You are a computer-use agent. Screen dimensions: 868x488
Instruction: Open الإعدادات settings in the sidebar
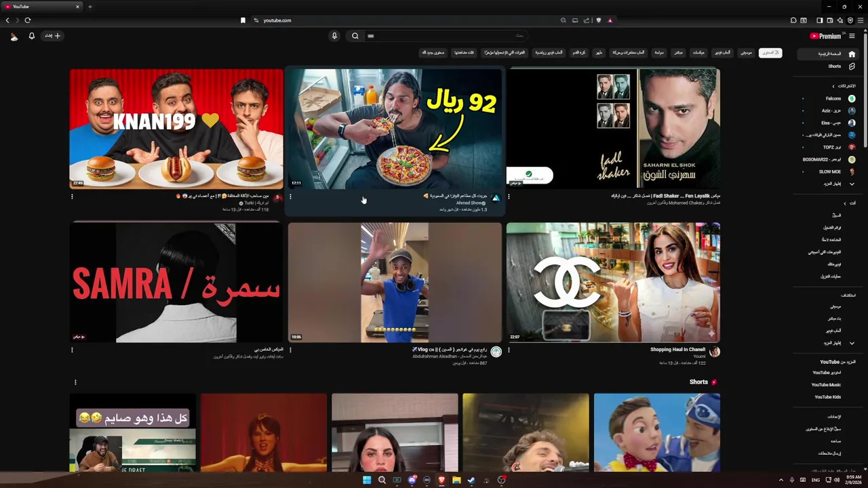pyautogui.click(x=834, y=416)
